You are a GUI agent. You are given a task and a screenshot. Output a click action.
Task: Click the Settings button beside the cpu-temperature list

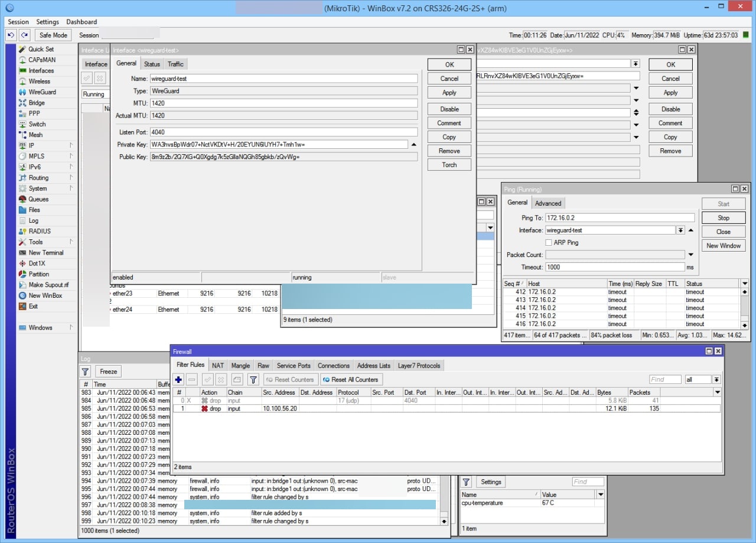click(x=491, y=482)
